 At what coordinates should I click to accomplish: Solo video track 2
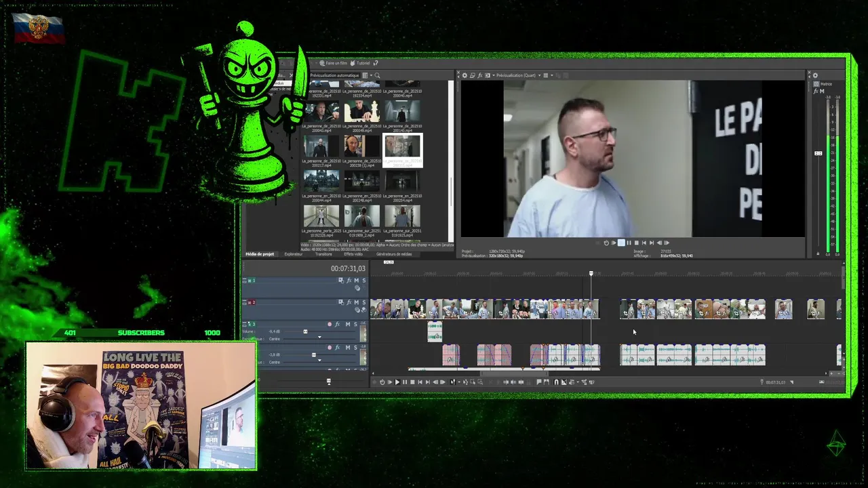pyautogui.click(x=364, y=302)
